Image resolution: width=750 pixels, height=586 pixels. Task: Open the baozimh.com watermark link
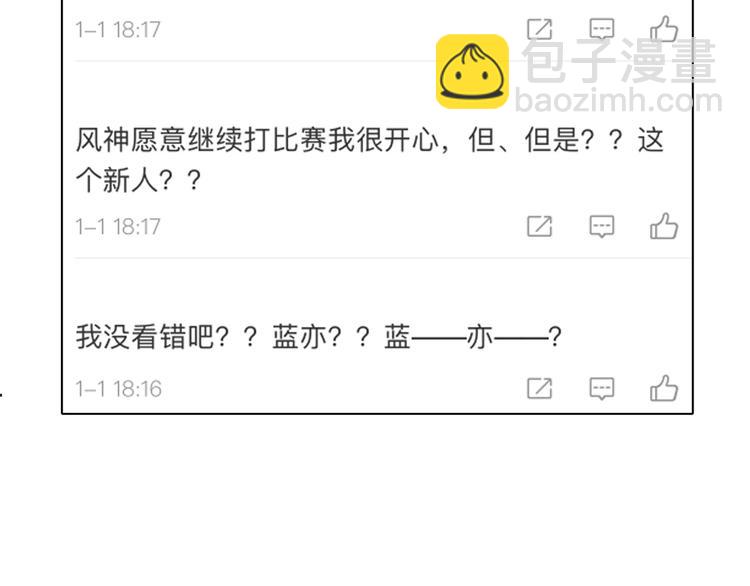pyautogui.click(x=618, y=100)
